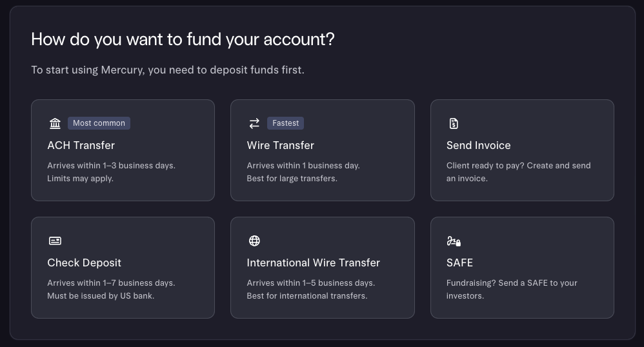Select the Check Deposit title

tap(84, 263)
